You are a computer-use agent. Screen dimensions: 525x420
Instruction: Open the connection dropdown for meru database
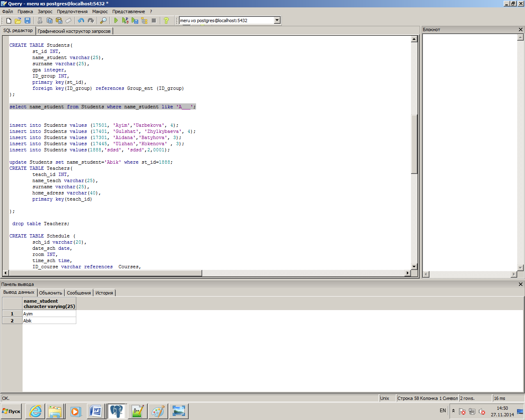(277, 21)
